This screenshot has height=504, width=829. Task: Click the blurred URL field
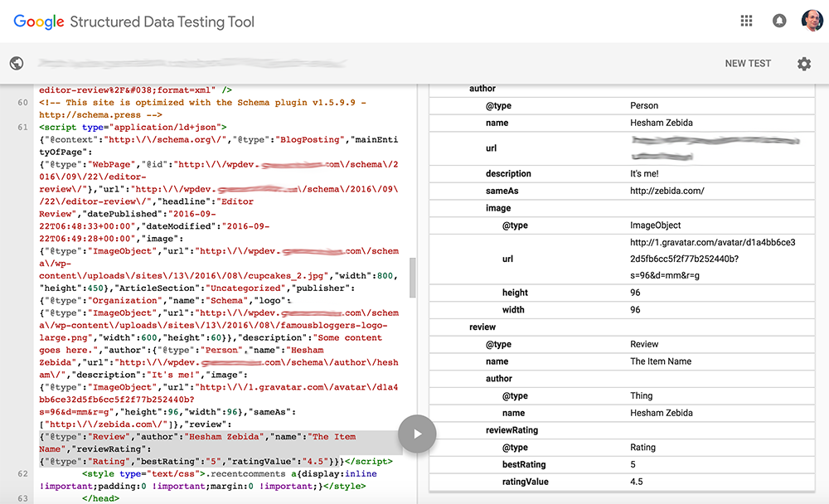(193, 64)
